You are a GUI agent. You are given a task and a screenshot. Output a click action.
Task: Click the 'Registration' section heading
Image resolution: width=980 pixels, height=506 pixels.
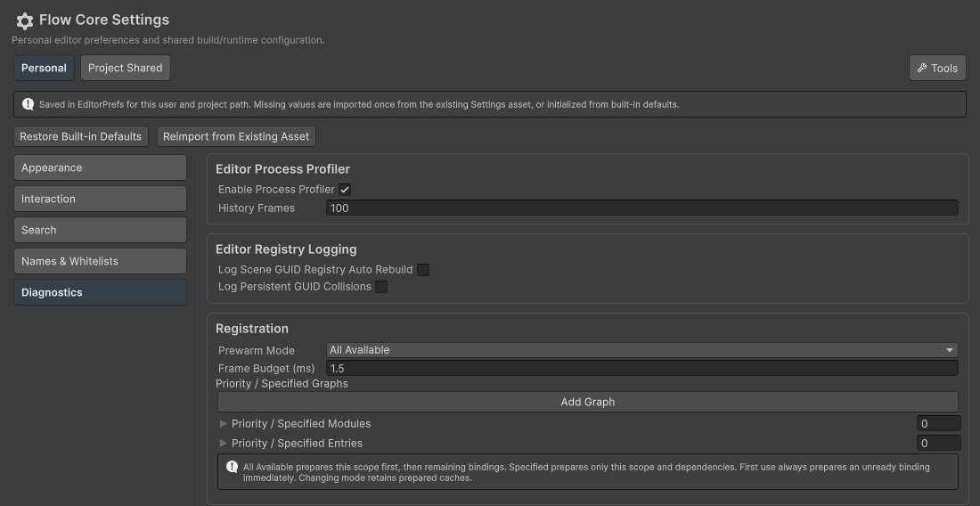click(x=252, y=329)
